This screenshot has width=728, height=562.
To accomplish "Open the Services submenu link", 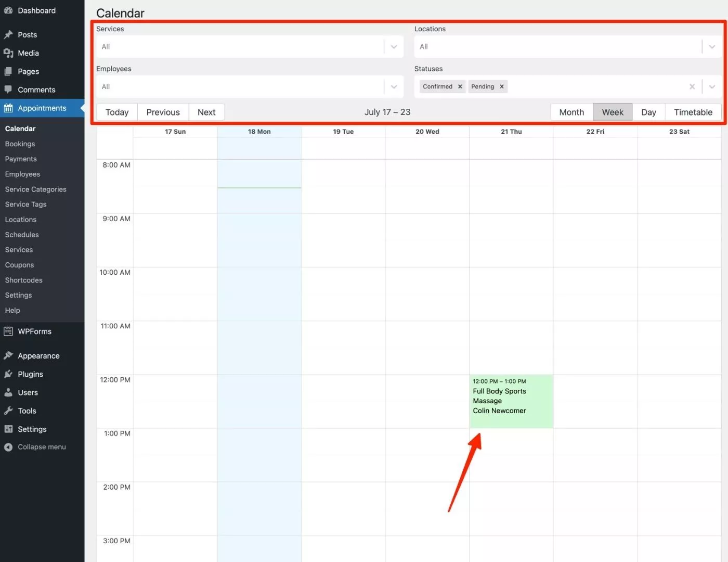I will 19,250.
